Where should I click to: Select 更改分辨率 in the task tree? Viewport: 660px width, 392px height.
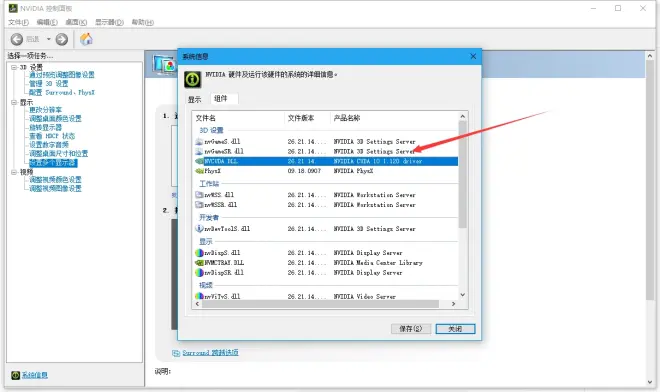45,110
